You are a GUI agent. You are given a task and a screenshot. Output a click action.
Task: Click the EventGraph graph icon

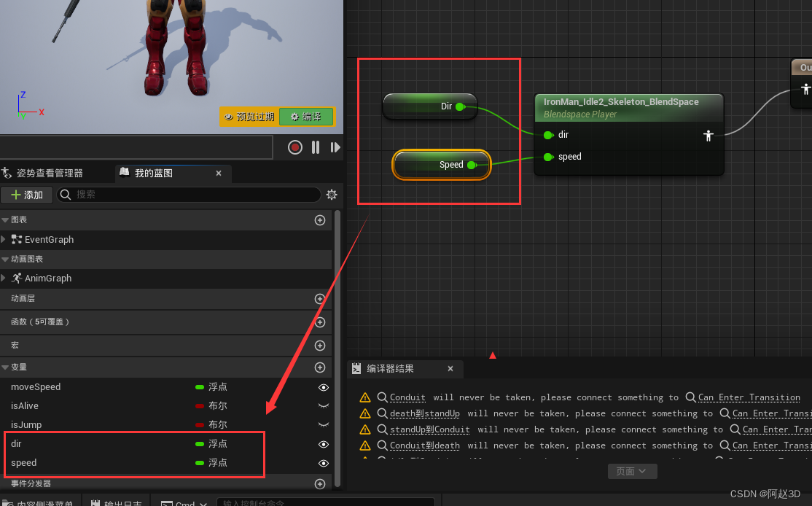point(17,239)
